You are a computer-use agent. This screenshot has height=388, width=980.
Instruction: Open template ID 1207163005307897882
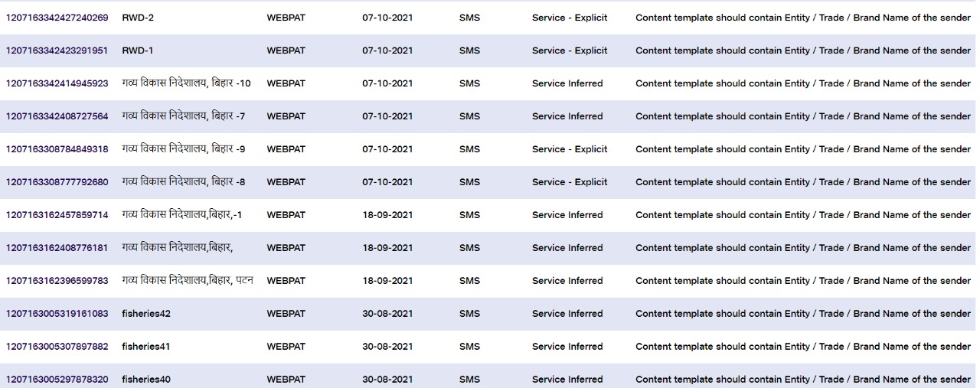57,347
